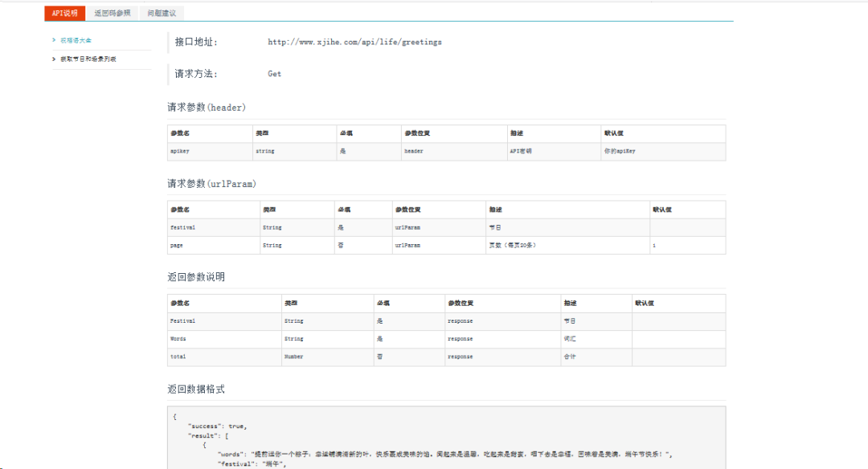Click the chevron beside 祝福语大全
The height and width of the screenshot is (469, 868).
[x=55, y=40]
